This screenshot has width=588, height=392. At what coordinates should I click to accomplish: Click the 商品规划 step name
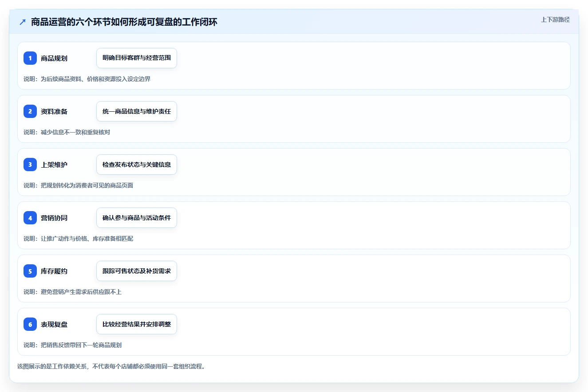(x=54, y=58)
